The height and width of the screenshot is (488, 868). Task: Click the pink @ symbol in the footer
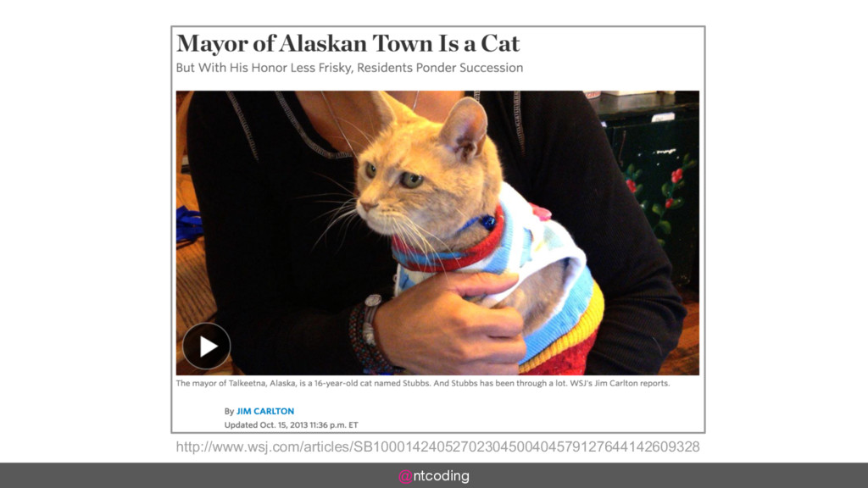[x=405, y=476]
